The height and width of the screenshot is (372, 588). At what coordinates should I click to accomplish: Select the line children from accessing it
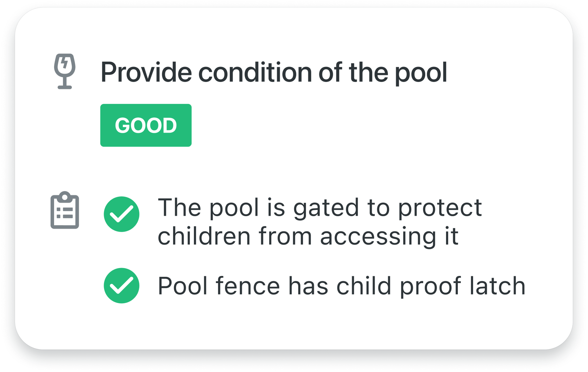tap(308, 236)
